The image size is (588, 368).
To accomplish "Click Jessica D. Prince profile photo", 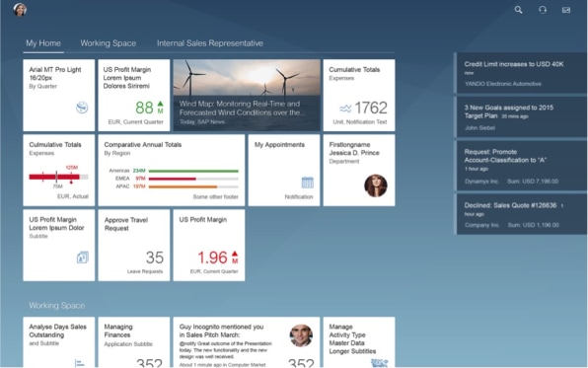I will click(x=375, y=185).
